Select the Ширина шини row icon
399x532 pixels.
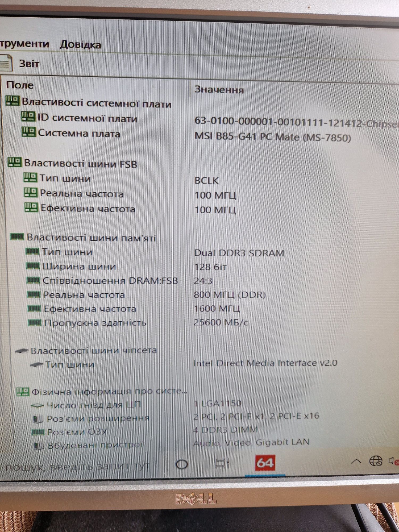[x=33, y=266]
